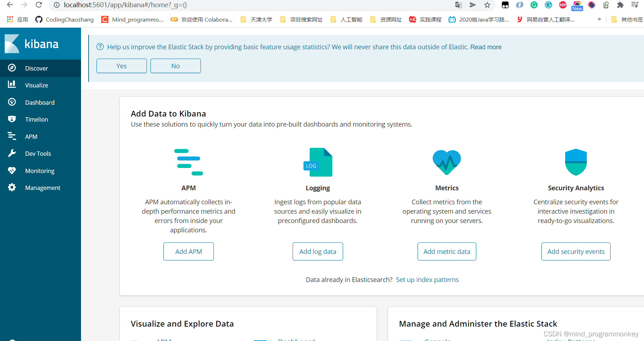This screenshot has width=644, height=341.
Task: Open 项目搜索网址 bookmark folder
Action: [x=301, y=19]
